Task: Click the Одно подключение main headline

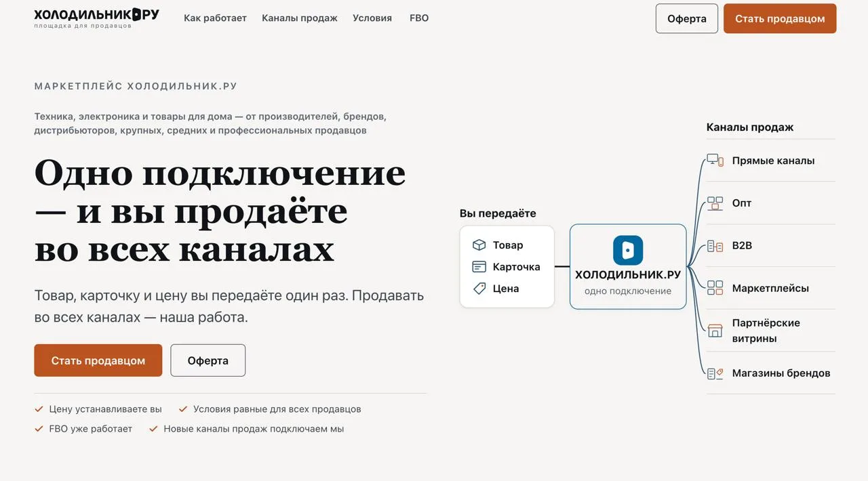Action: (x=220, y=211)
